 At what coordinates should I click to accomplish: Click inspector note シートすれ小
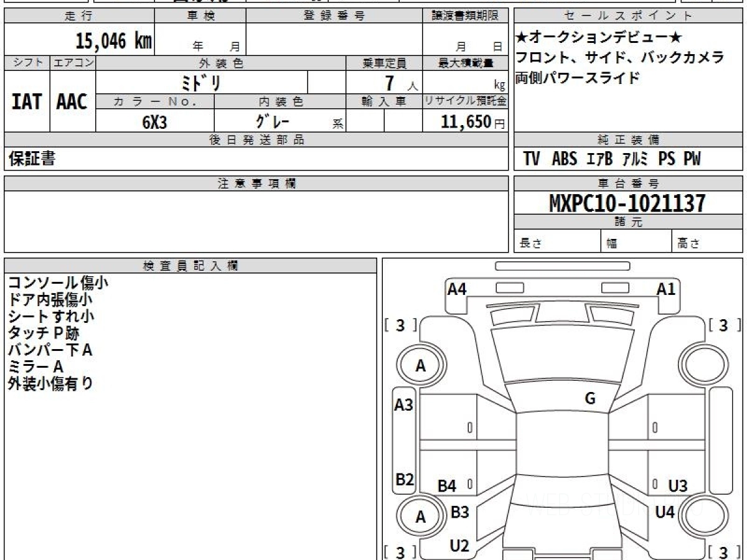(x=50, y=316)
